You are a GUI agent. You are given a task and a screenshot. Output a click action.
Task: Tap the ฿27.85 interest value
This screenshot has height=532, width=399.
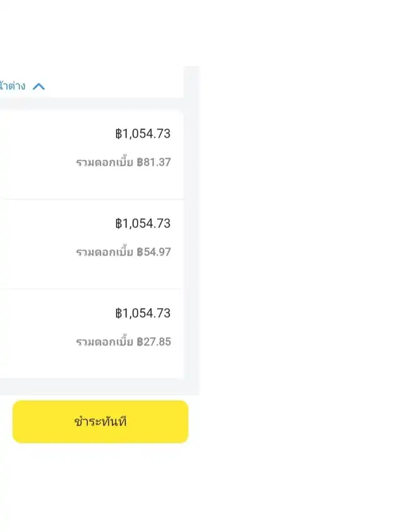(154, 342)
